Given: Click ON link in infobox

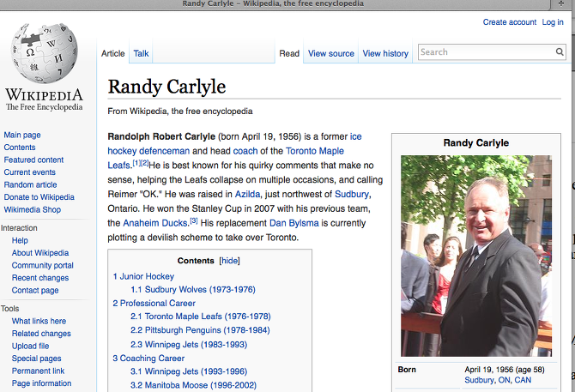Looking at the screenshot, I should point(504,380).
